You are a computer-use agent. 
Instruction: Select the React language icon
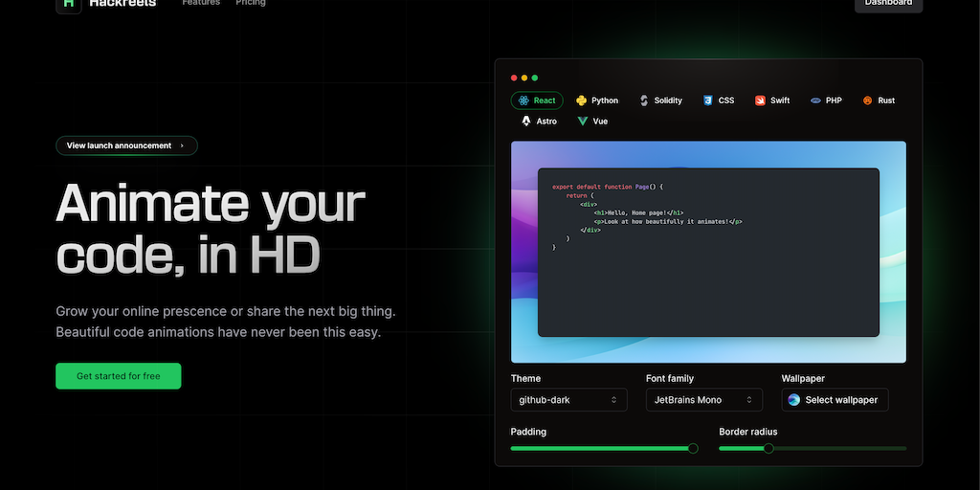pos(524,100)
